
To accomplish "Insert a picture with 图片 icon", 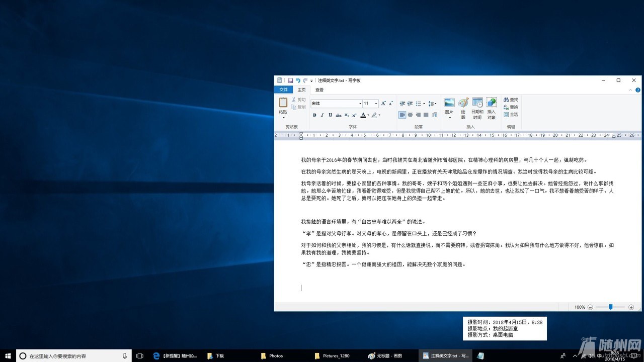I will pos(449,103).
